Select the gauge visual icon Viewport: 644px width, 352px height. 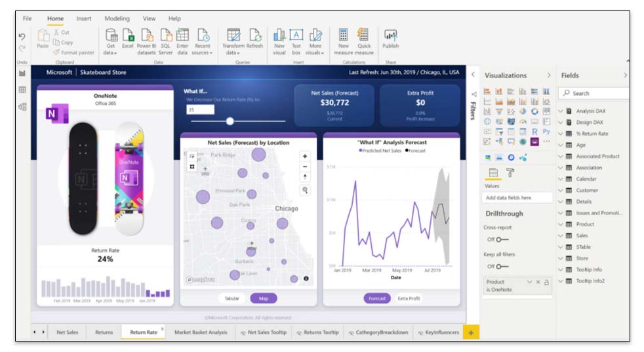(523, 121)
